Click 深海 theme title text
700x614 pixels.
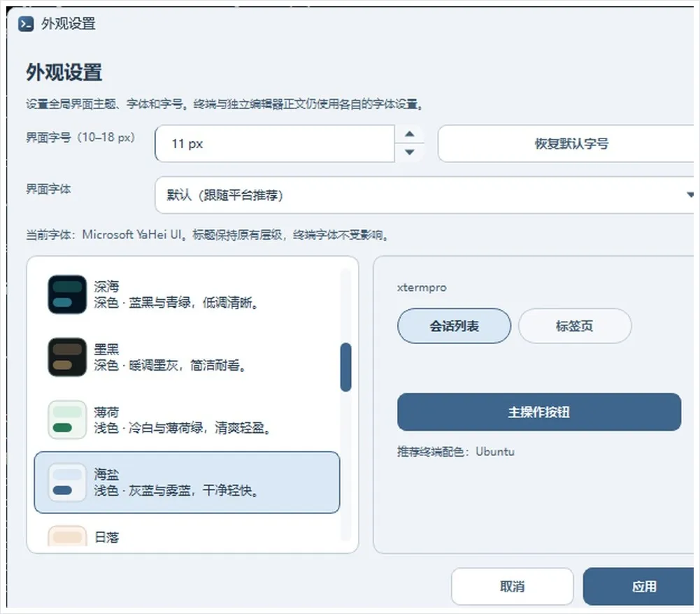(106, 286)
